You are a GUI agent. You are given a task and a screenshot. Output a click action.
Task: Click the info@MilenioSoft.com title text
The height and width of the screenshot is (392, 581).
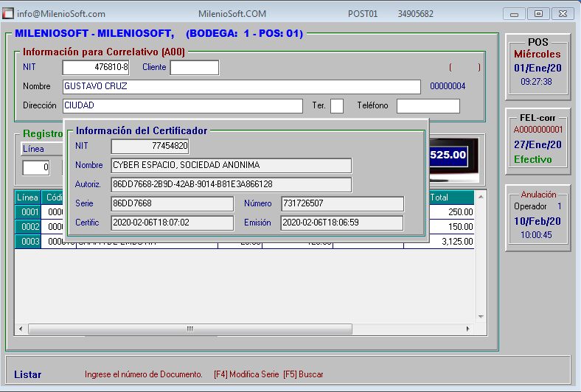[x=61, y=14]
